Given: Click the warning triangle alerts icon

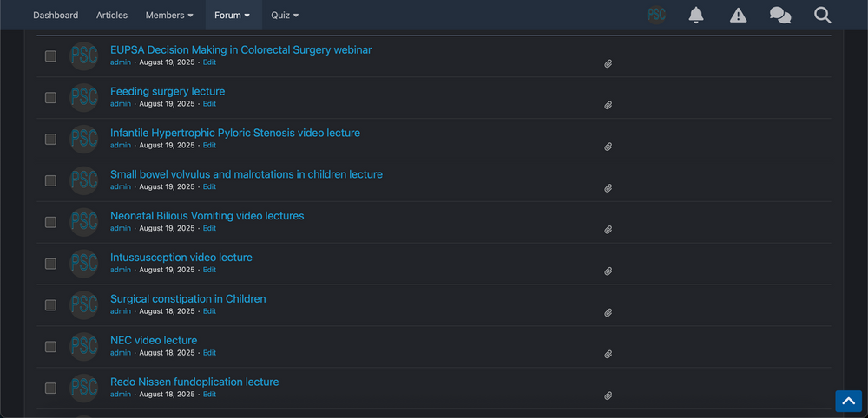Looking at the screenshot, I should coord(738,15).
